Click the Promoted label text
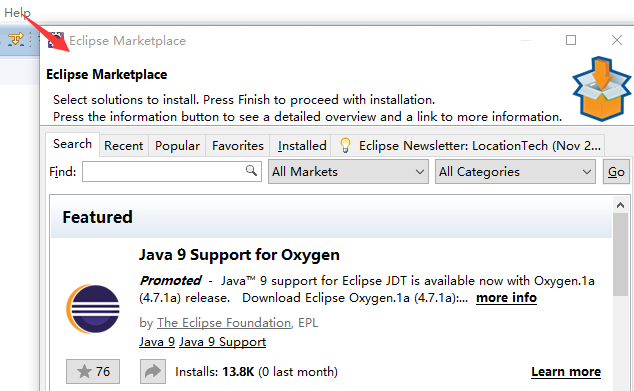This screenshot has height=391, width=634. (x=170, y=281)
